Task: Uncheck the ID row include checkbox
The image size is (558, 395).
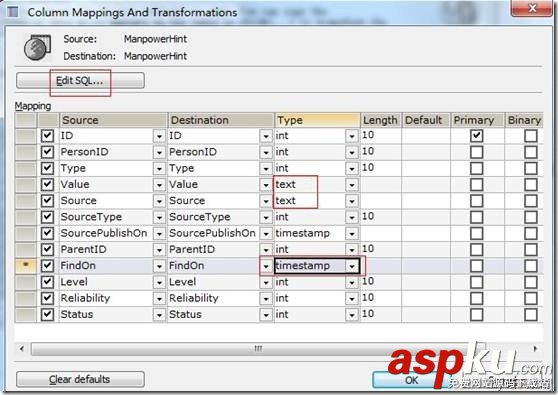Action: click(47, 136)
